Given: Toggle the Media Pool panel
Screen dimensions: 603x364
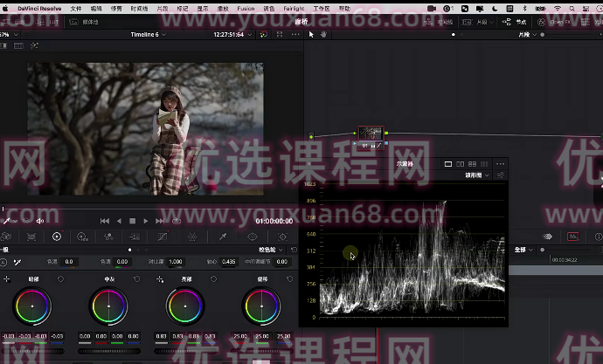Looking at the screenshot, I should [x=84, y=23].
